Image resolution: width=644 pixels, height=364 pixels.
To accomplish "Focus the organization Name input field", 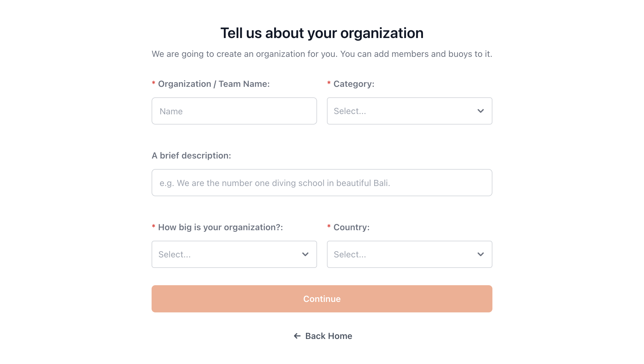I will (x=234, y=111).
